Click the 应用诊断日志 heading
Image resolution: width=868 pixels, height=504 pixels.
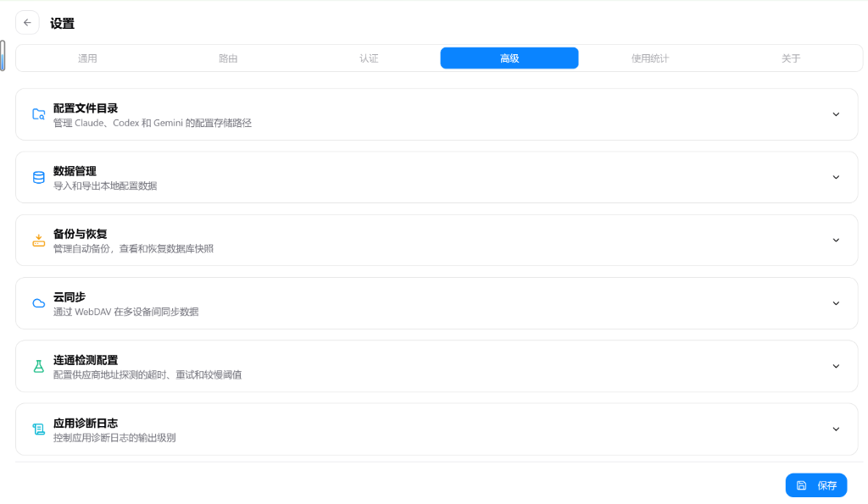click(x=86, y=424)
